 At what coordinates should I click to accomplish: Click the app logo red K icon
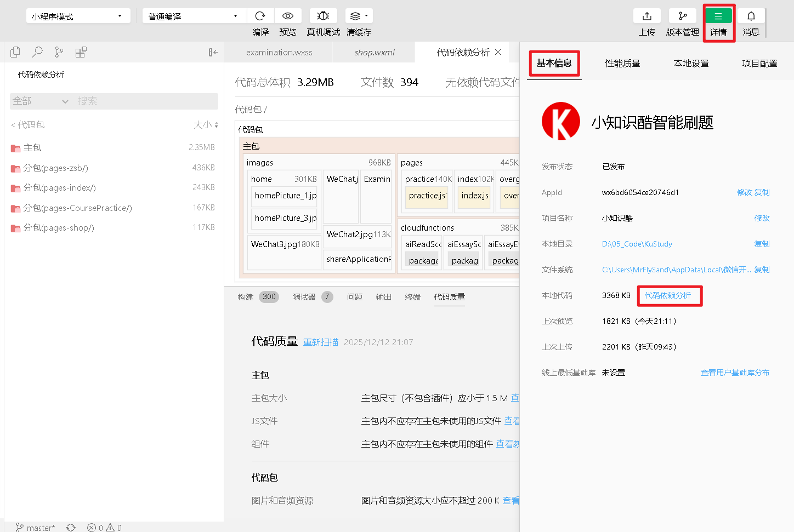click(x=560, y=121)
